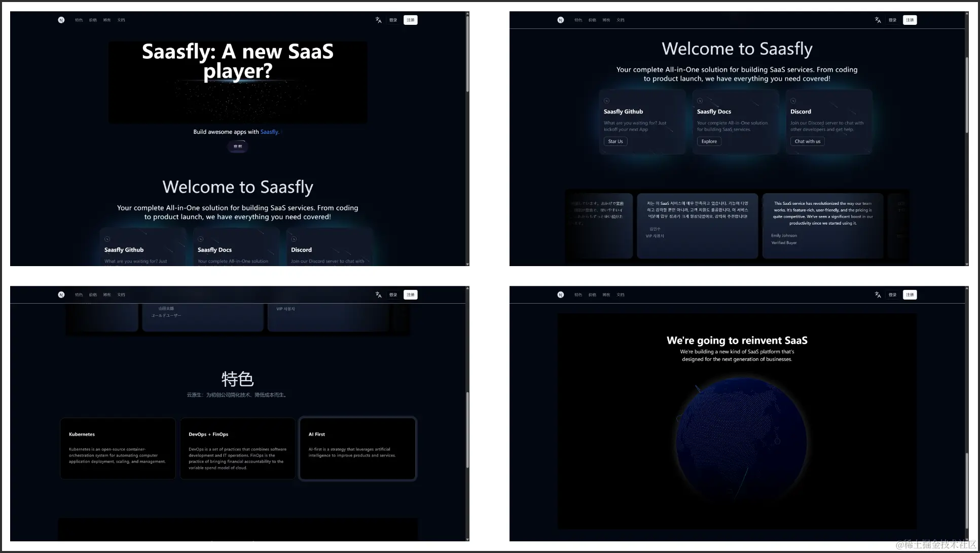Image resolution: width=980 pixels, height=553 pixels.
Task: Click the small round icon on the Discord card under the 启航 button
Action: pos(294,239)
